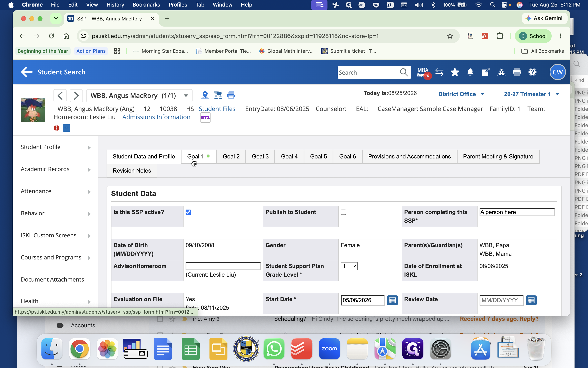Bookmark this page with the star icon

point(450,36)
